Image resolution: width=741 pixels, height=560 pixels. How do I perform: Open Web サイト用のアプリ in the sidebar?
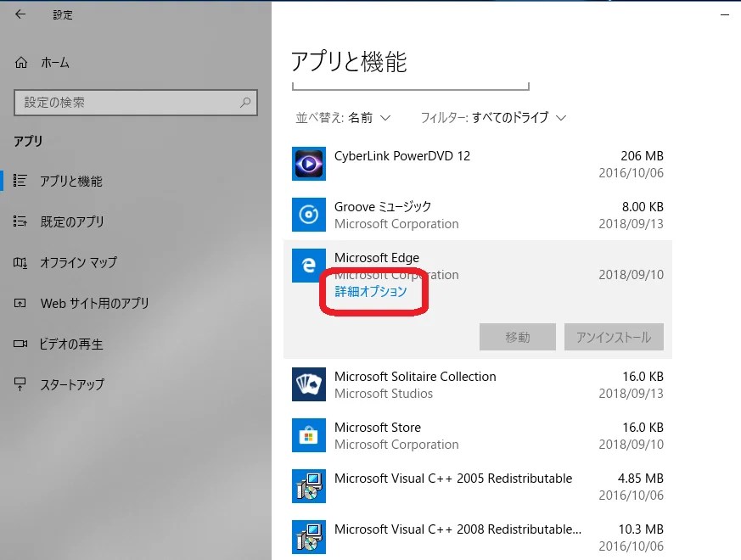[94, 303]
